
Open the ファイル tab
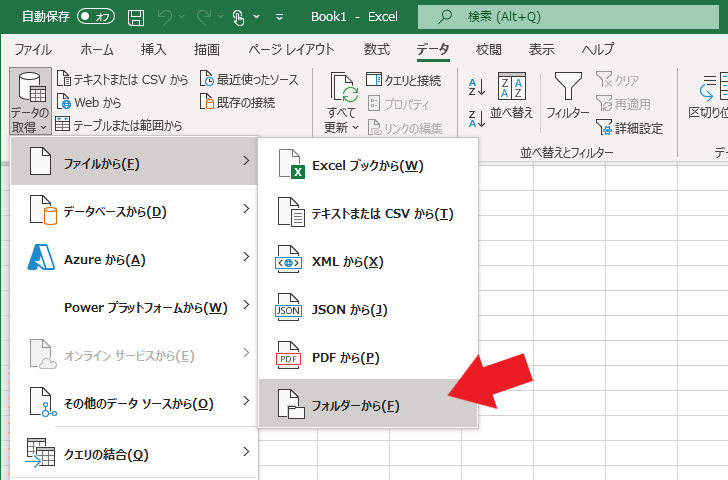point(33,49)
